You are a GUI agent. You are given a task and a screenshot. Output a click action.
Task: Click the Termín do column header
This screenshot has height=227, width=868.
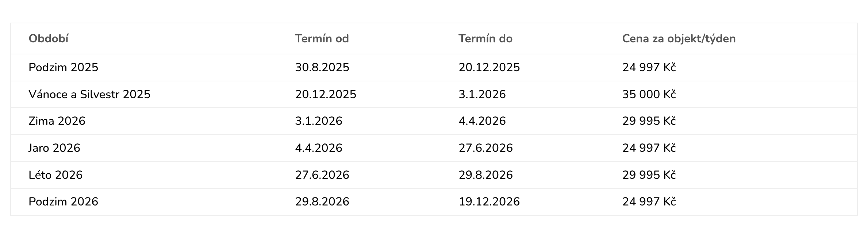tap(485, 39)
